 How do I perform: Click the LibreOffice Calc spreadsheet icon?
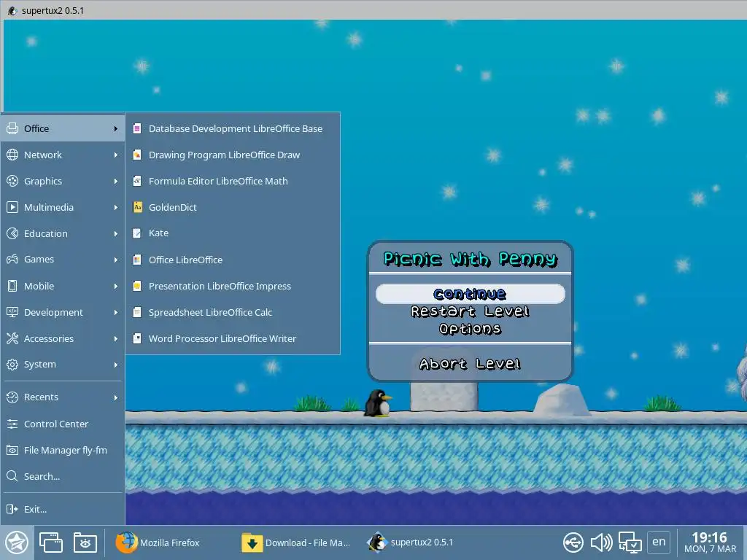click(x=137, y=312)
